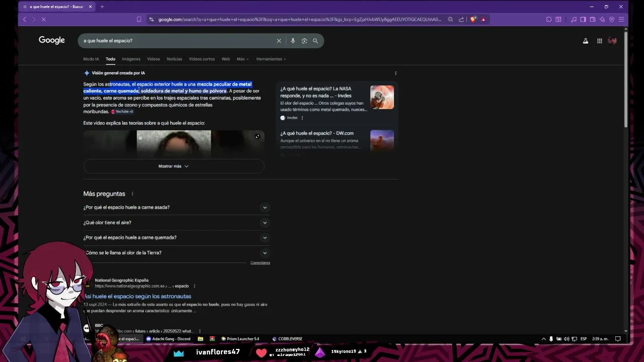Switch to the 'Web' tab
This screenshot has width=644, height=362.
[x=226, y=59]
